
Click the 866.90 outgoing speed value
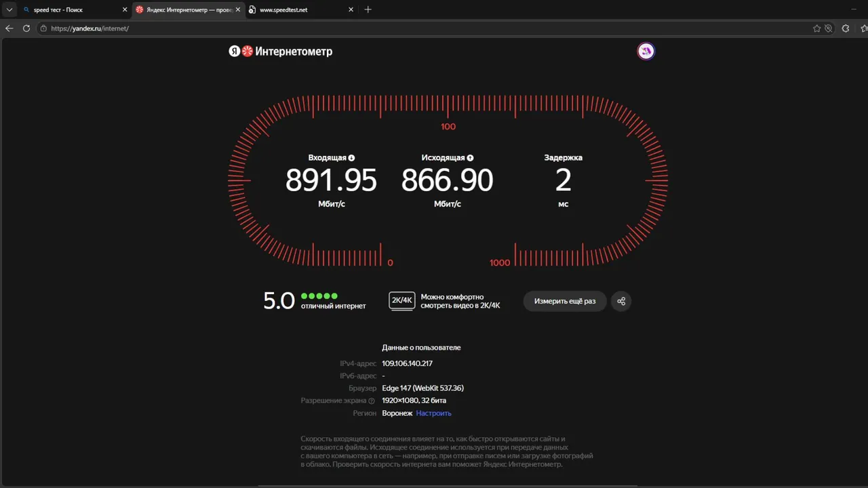(448, 180)
